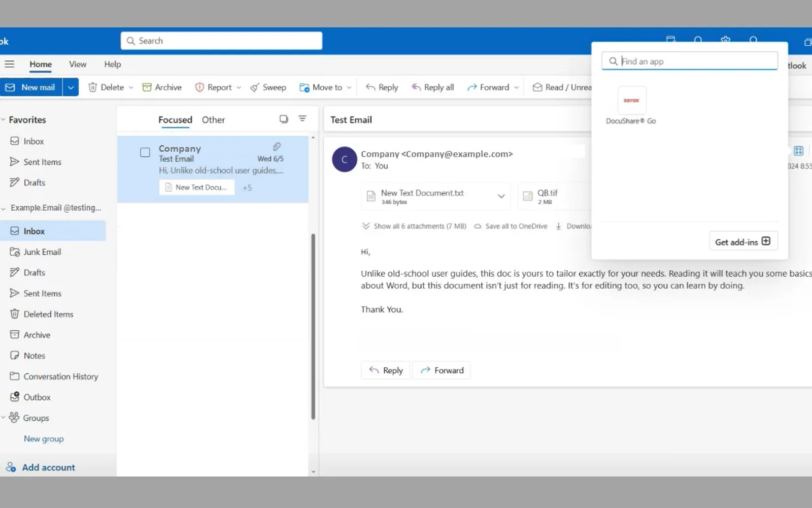The height and width of the screenshot is (508, 812).
Task: Open the Delete options dropdown arrow
Action: (131, 87)
